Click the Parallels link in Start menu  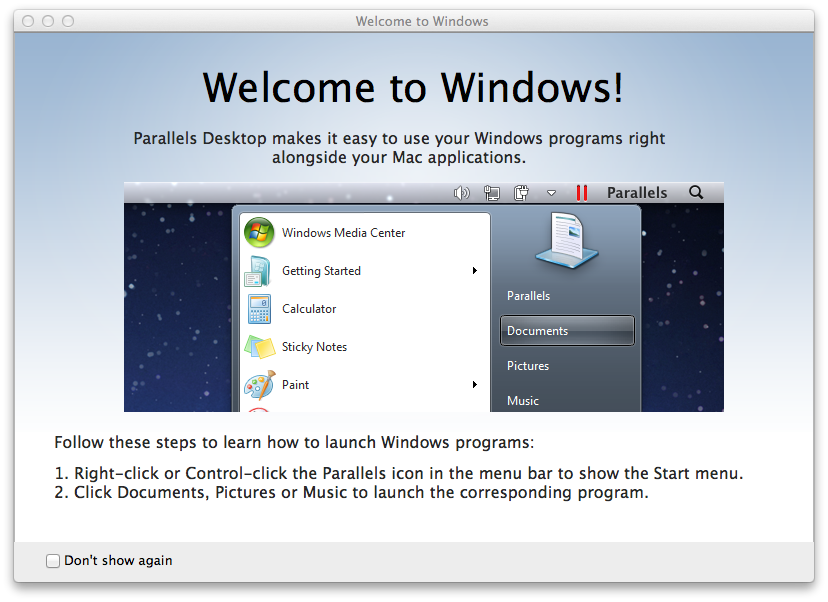[528, 296]
